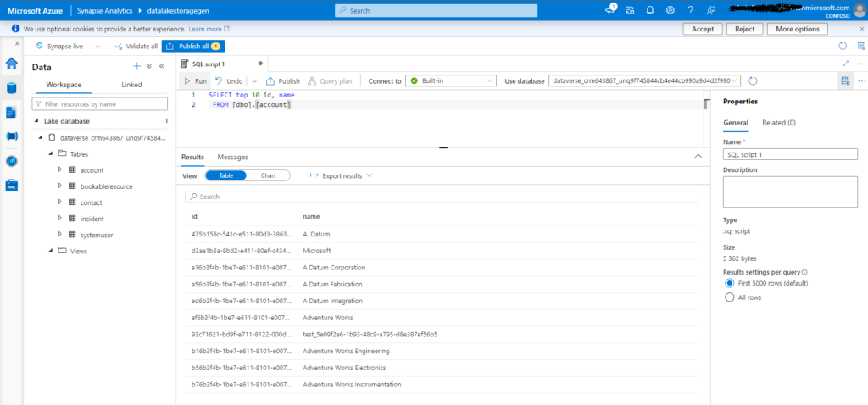This screenshot has height=405, width=868.
Task: Refresh the workspace with top-right refresh icon
Action: (843, 47)
